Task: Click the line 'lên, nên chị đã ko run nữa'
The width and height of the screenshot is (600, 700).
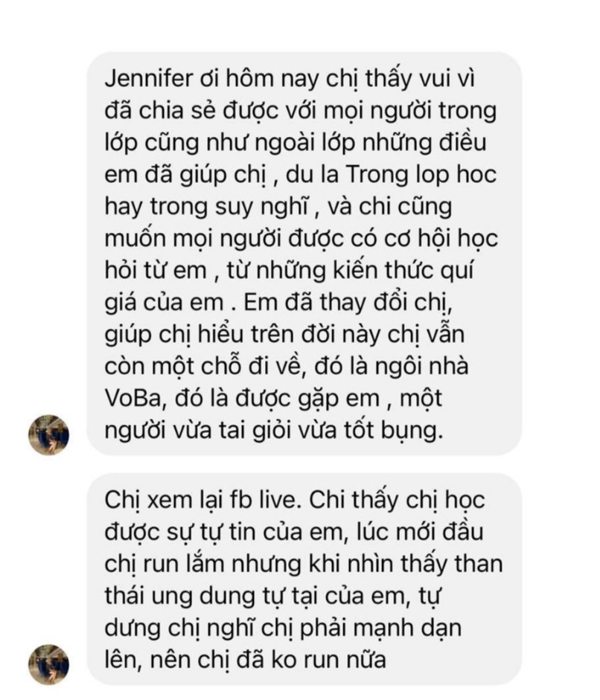Action: 245,661
